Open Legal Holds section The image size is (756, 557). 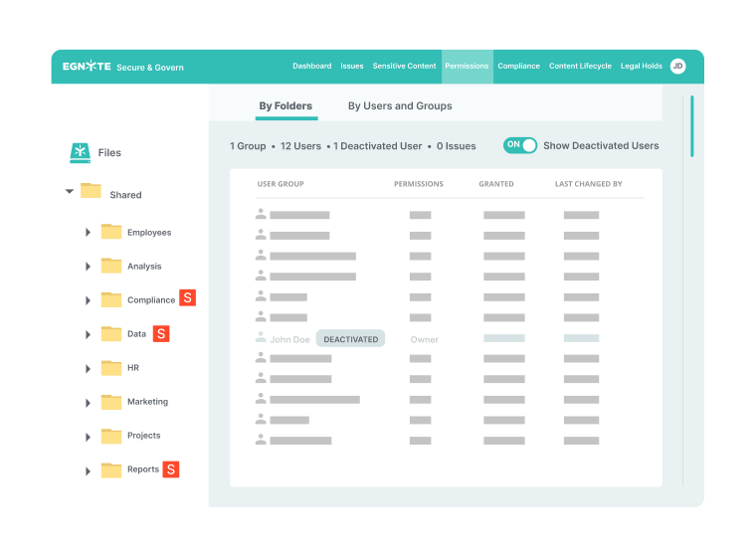point(641,67)
